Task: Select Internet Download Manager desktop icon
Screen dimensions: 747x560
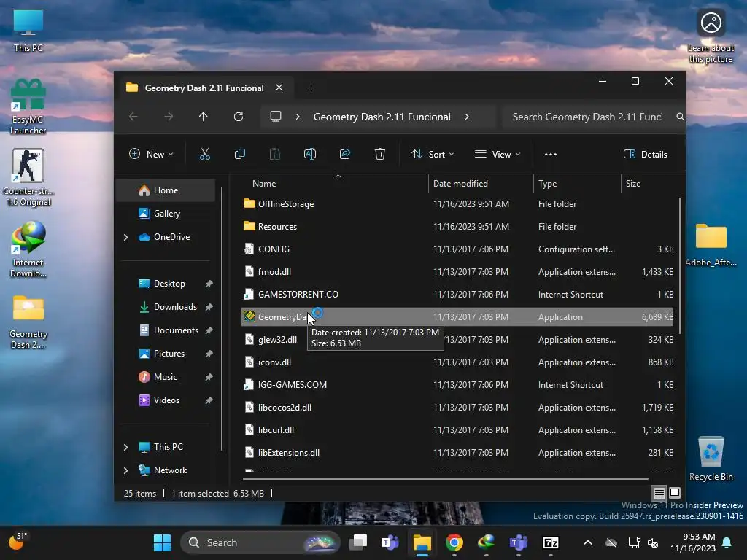Action: pyautogui.click(x=28, y=249)
